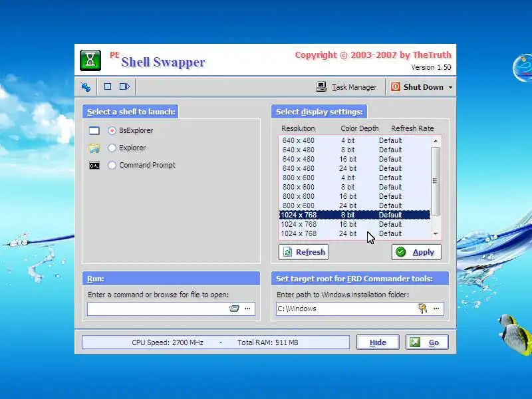Click the Total RAM status text
532x399 pixels.
pos(268,342)
